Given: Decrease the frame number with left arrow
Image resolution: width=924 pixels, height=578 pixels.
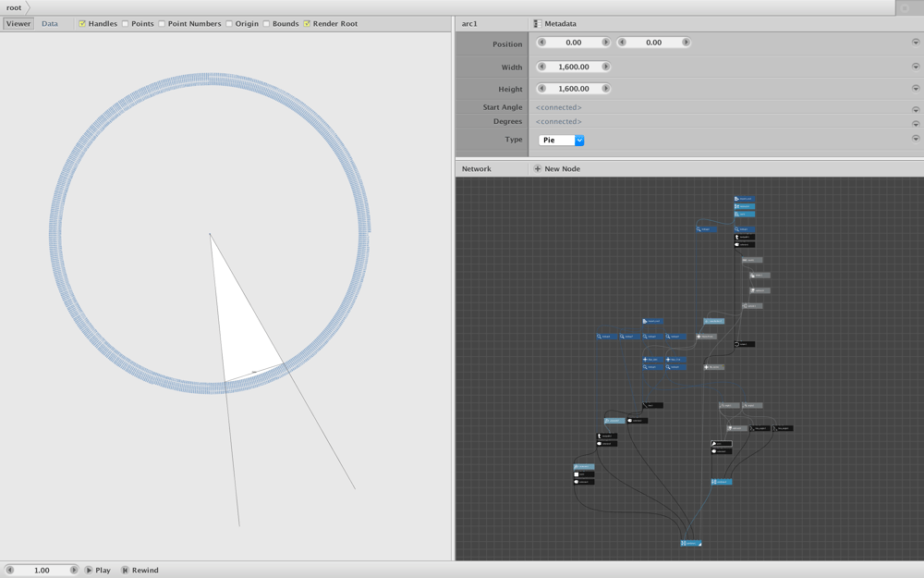Looking at the screenshot, I should 10,571.
